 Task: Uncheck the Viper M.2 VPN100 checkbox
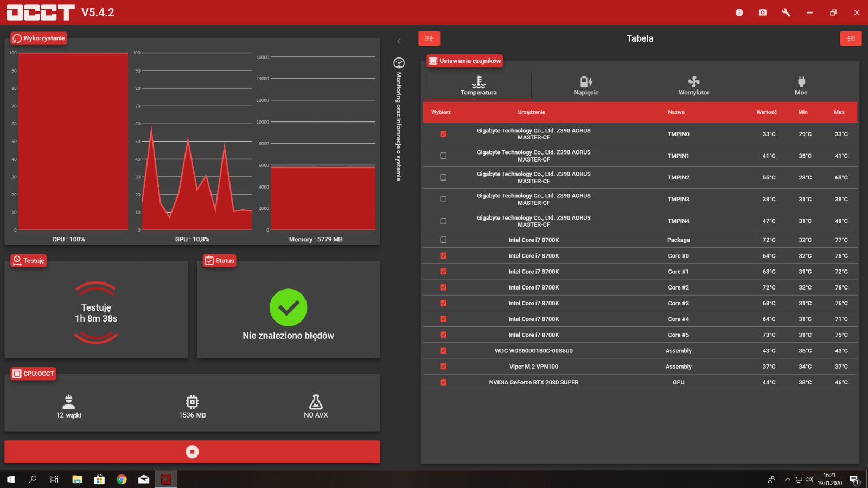pyautogui.click(x=443, y=367)
